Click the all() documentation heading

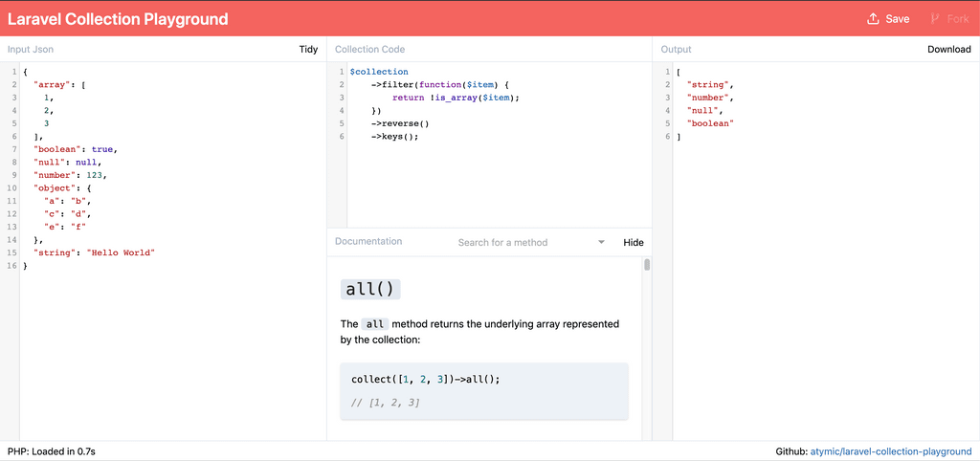tap(370, 290)
